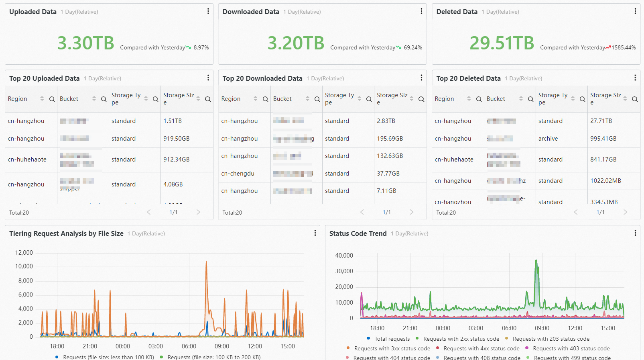Open Top 20 Downloaded Data options menu
Screen dimensions: 644x360
click(x=421, y=78)
